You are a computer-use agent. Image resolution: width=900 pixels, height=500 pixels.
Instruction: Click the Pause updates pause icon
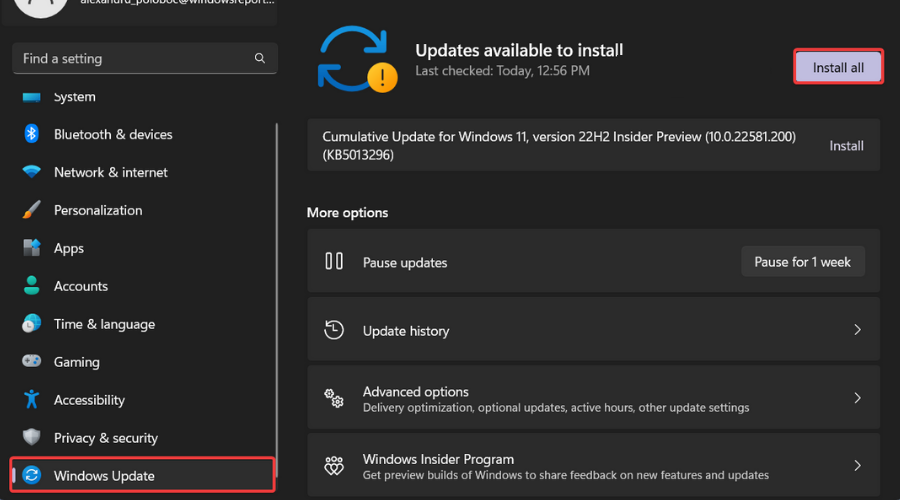point(334,261)
